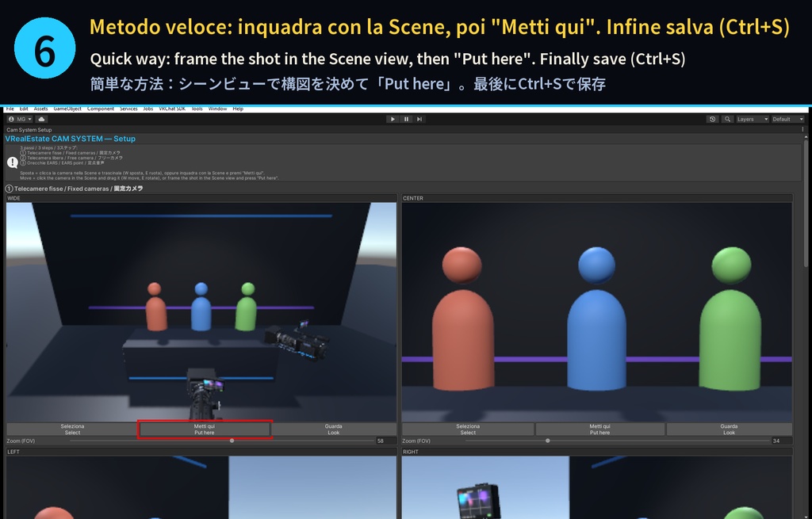Open the Edit menu
The image size is (812, 519).
(24, 109)
